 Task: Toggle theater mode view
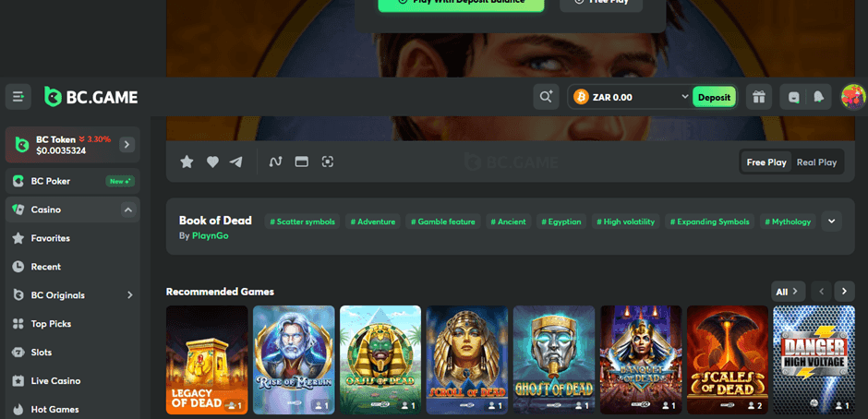pyautogui.click(x=300, y=162)
